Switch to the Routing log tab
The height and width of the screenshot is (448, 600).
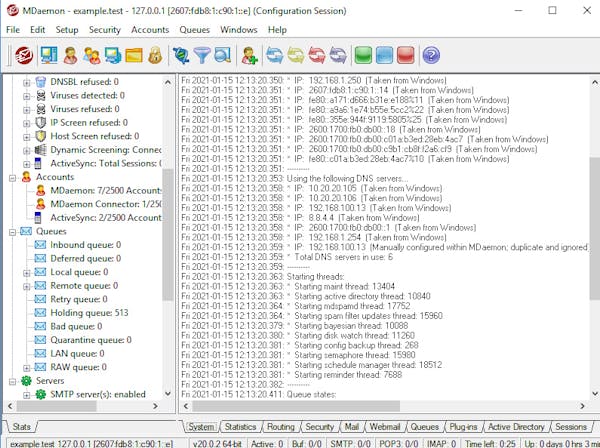[x=281, y=427]
